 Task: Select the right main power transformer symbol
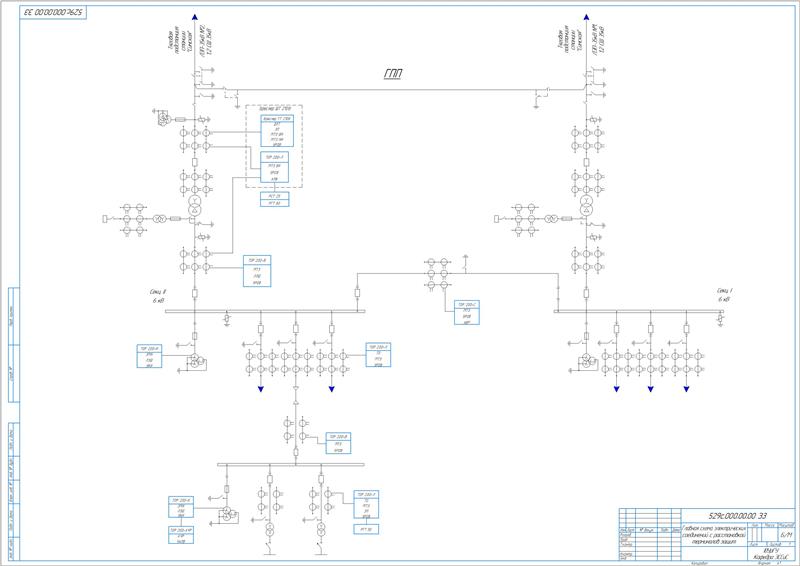click(586, 205)
